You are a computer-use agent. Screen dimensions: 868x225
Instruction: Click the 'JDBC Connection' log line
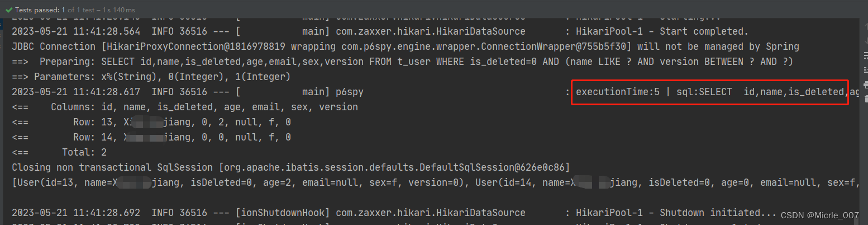[406, 46]
